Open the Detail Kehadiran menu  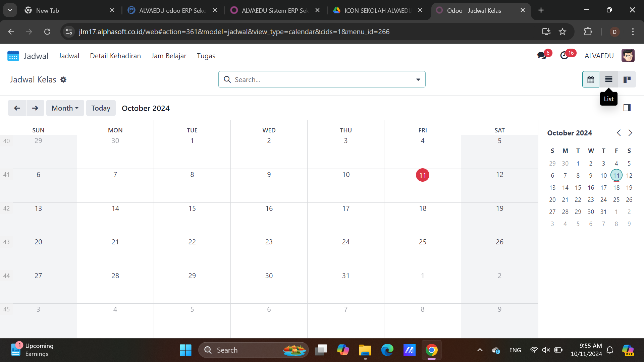pyautogui.click(x=115, y=56)
